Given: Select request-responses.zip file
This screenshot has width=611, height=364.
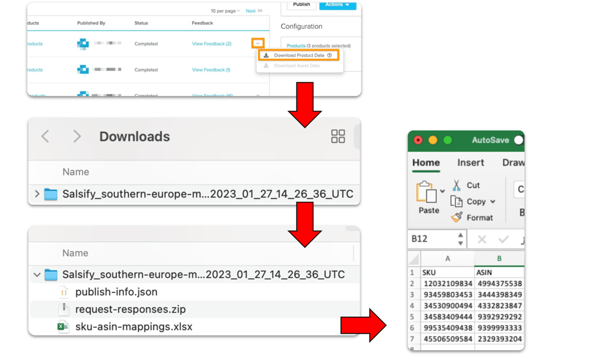Looking at the screenshot, I should tap(130, 310).
